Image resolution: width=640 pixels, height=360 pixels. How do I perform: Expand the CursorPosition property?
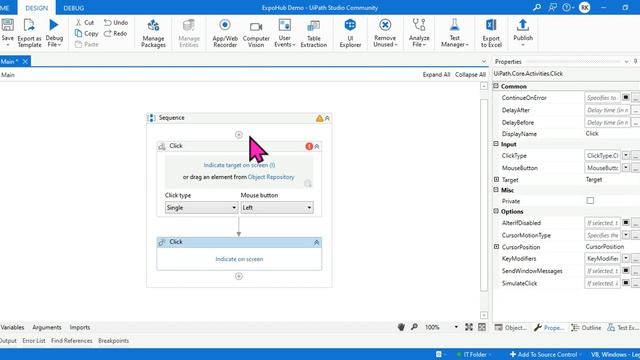[x=496, y=247]
